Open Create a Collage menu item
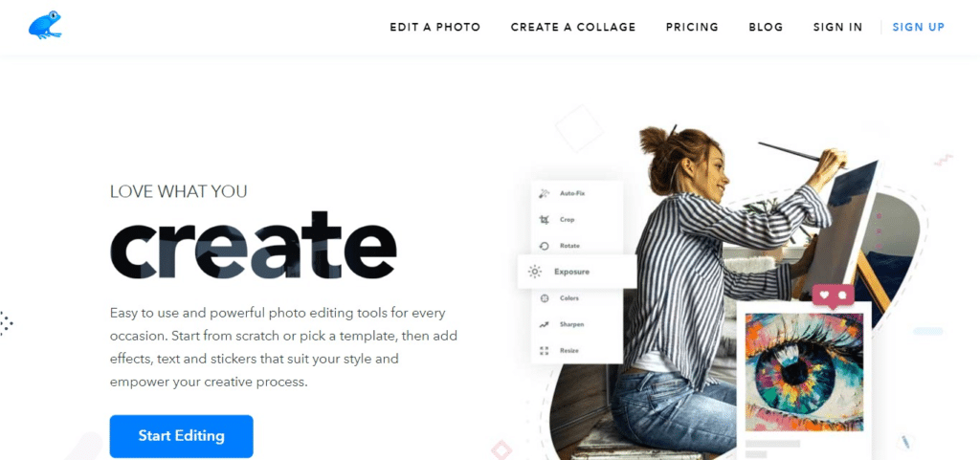Image resolution: width=980 pixels, height=460 pixels. (573, 28)
